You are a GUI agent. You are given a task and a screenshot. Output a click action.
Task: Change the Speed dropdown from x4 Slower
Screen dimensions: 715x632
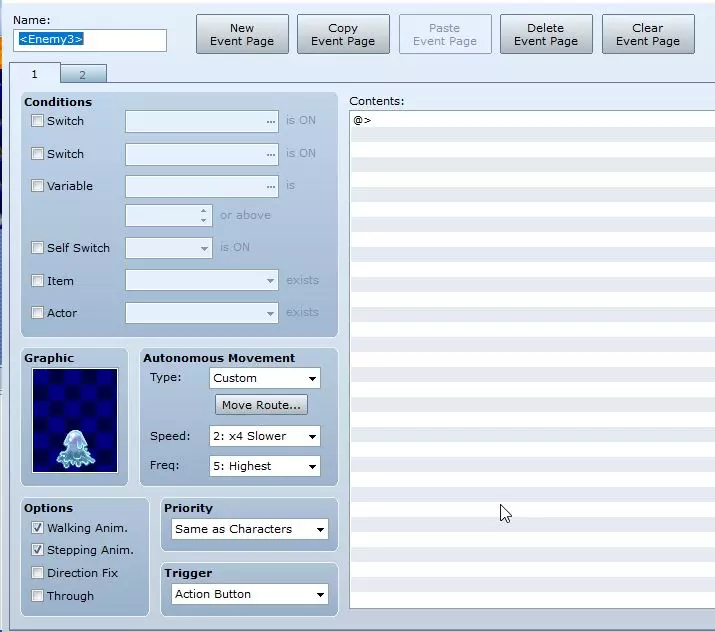tap(265, 436)
